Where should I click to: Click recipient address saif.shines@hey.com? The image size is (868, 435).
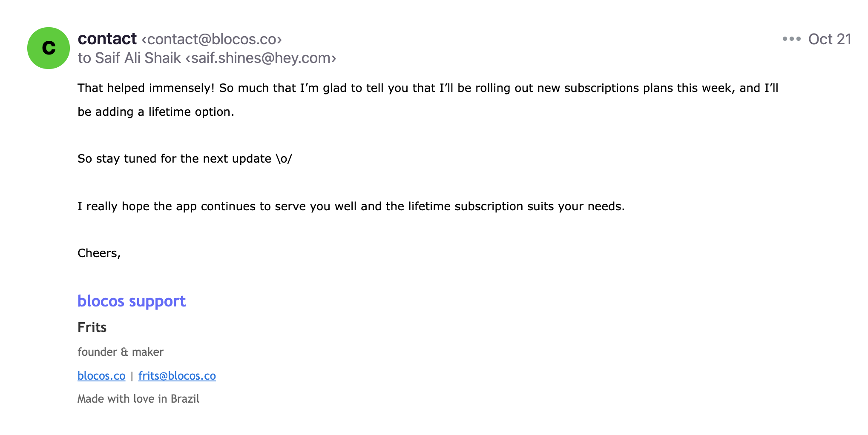pyautogui.click(x=261, y=58)
